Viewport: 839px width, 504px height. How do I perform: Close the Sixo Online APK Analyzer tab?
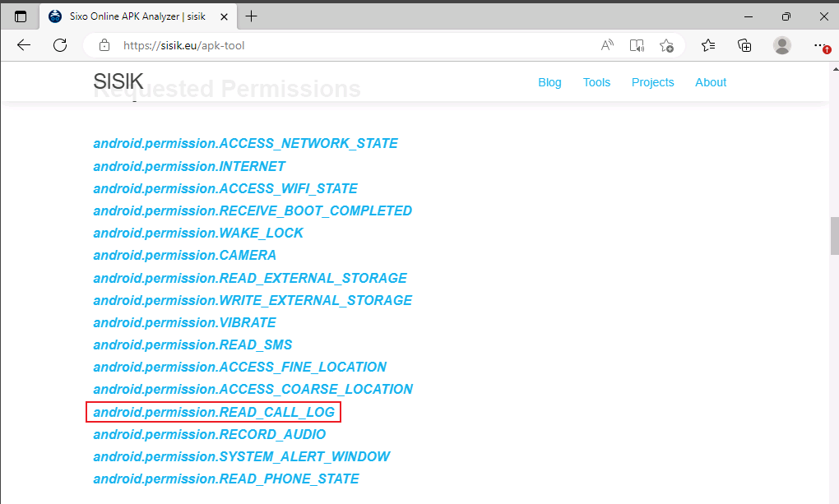(x=225, y=16)
